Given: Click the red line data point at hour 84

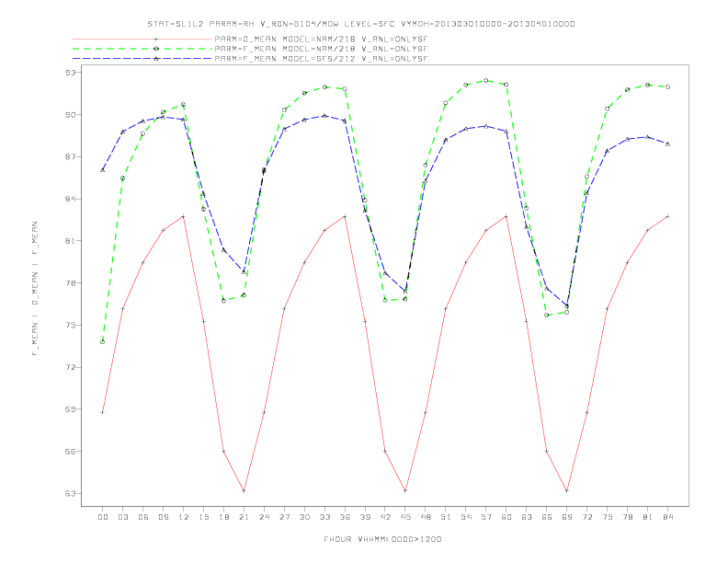Looking at the screenshot, I should [667, 216].
